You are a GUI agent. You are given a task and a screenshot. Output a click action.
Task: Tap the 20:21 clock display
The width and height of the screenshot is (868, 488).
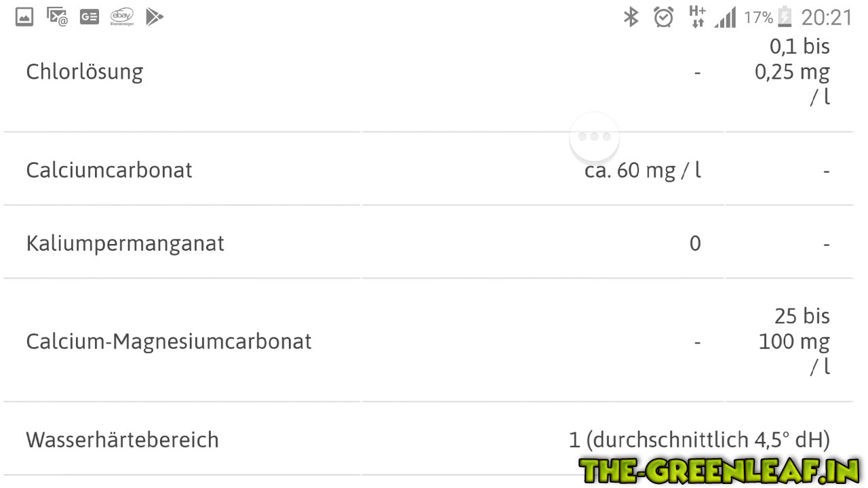pyautogui.click(x=827, y=17)
